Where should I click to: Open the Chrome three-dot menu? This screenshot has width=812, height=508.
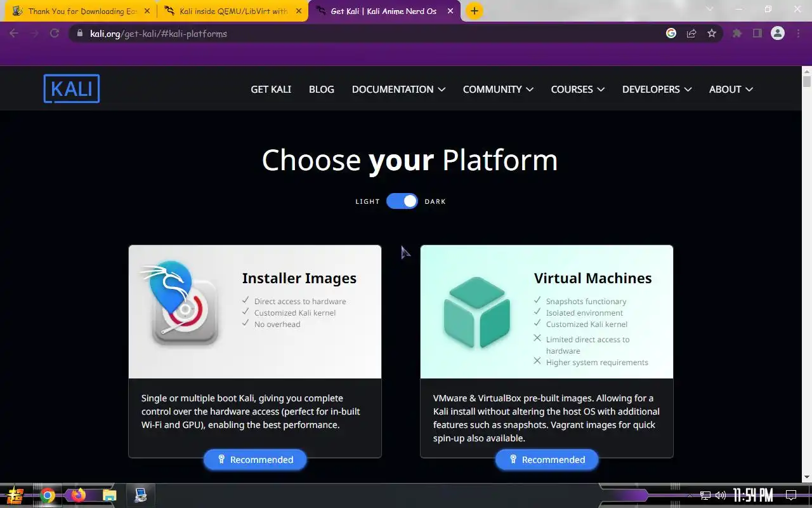click(x=799, y=34)
